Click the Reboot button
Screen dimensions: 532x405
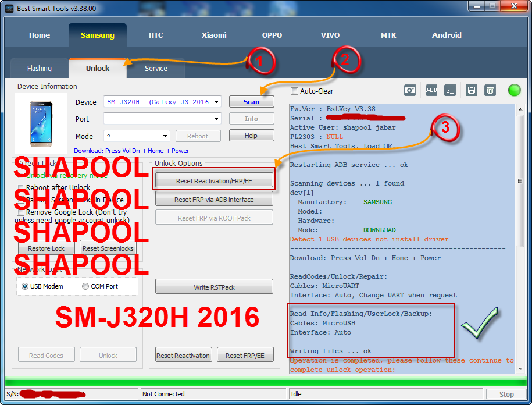tap(198, 136)
